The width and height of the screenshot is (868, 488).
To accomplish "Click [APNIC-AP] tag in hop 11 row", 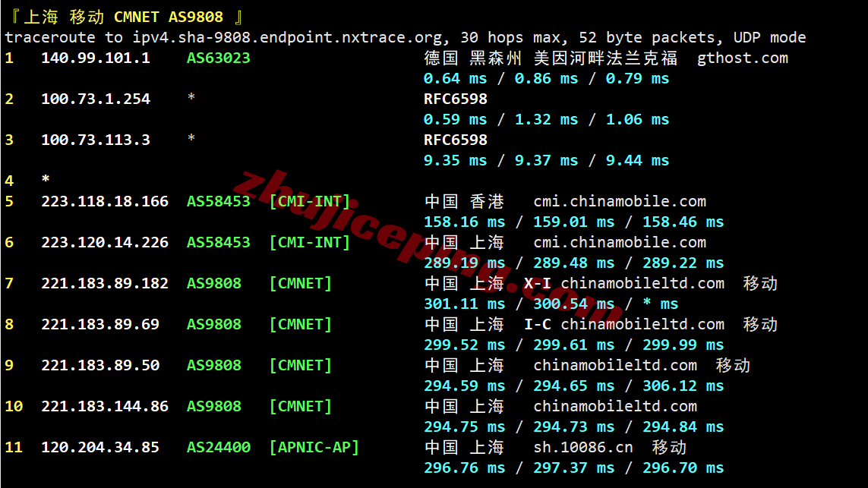I will (314, 447).
